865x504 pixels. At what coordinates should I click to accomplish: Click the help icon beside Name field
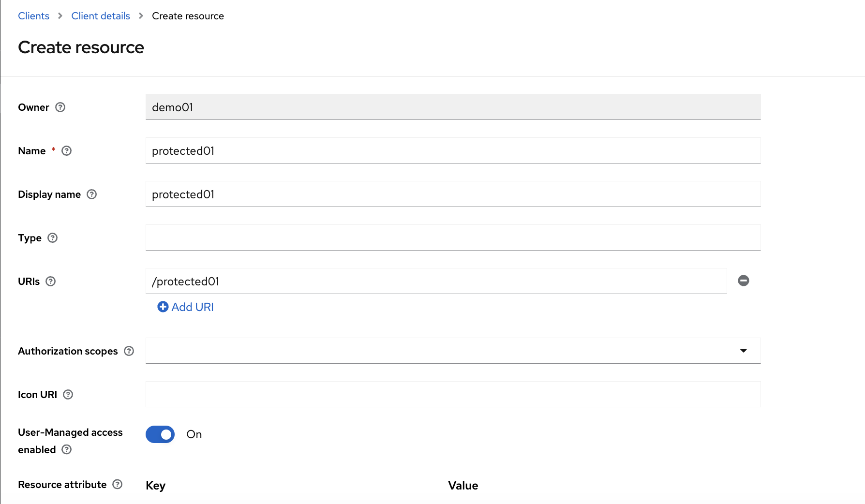(x=66, y=151)
